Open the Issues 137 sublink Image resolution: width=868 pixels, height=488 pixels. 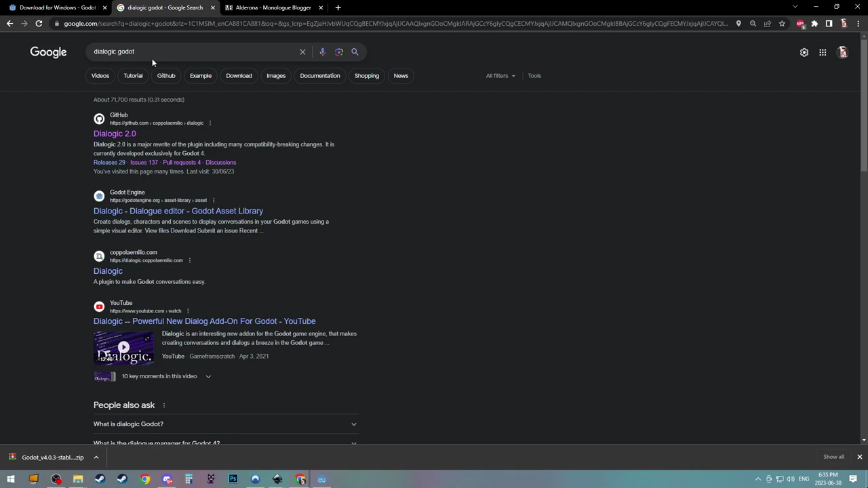[x=144, y=163]
